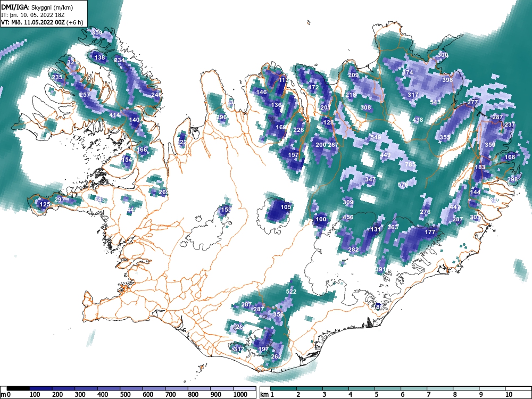Click the 'km 1' legend label
The width and height of the screenshot is (532, 399).
267,394
